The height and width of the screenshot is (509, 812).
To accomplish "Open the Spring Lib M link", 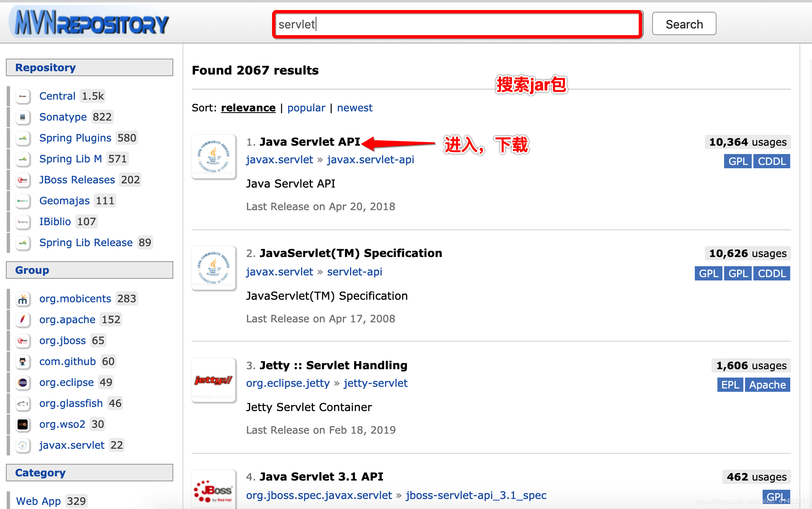I will [x=71, y=159].
